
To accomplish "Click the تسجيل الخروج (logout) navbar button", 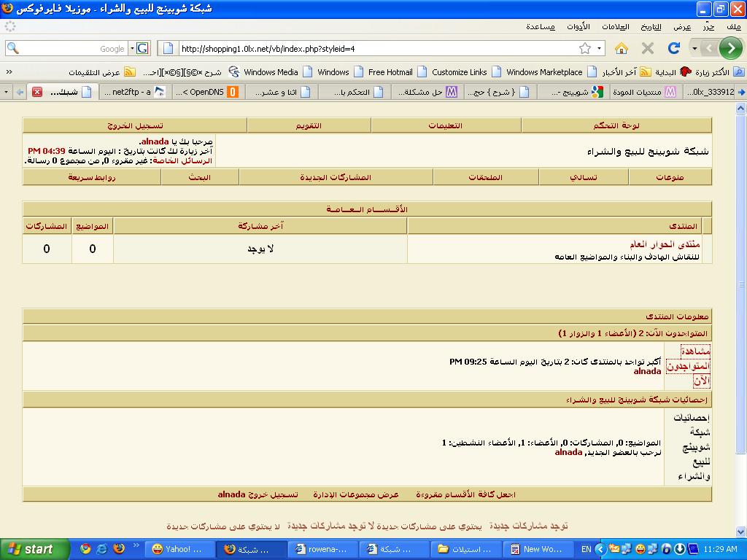I will [135, 125].
